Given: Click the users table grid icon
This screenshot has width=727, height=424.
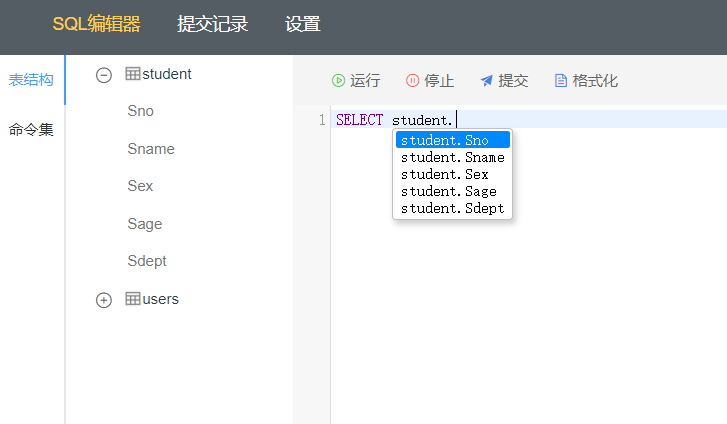Looking at the screenshot, I should pos(133,299).
